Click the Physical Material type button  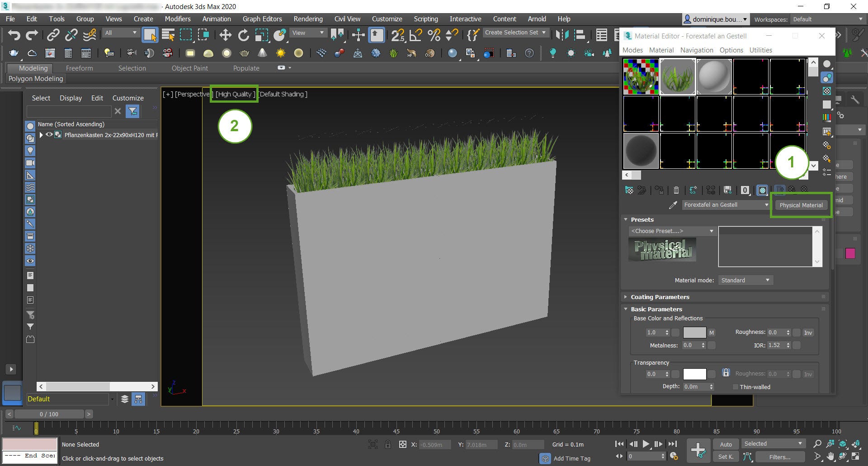pos(801,205)
